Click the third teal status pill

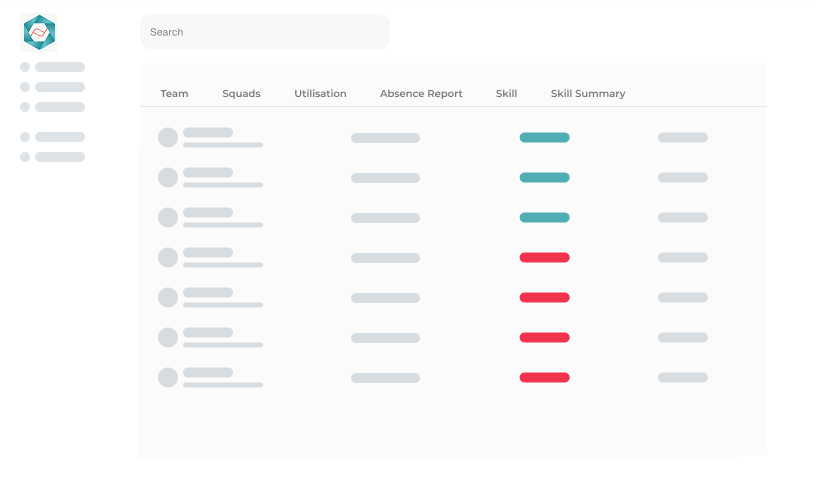pyautogui.click(x=544, y=218)
